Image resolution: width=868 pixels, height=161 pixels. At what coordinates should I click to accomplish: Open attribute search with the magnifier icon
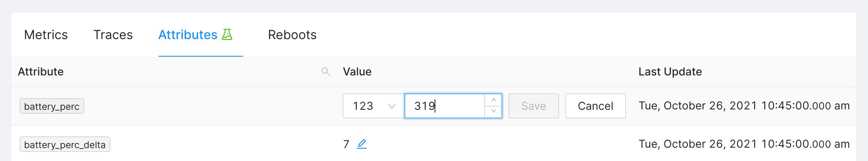point(325,72)
